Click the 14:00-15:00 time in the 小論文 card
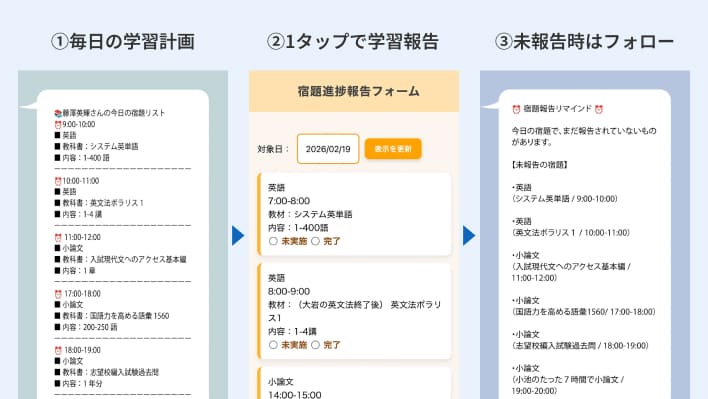Image resolution: width=708 pixels, height=399 pixels. [x=295, y=394]
